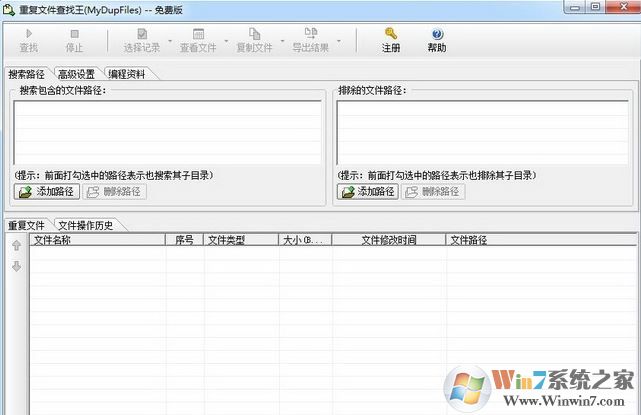Click the 复制文件 toolbar icon

point(254,34)
